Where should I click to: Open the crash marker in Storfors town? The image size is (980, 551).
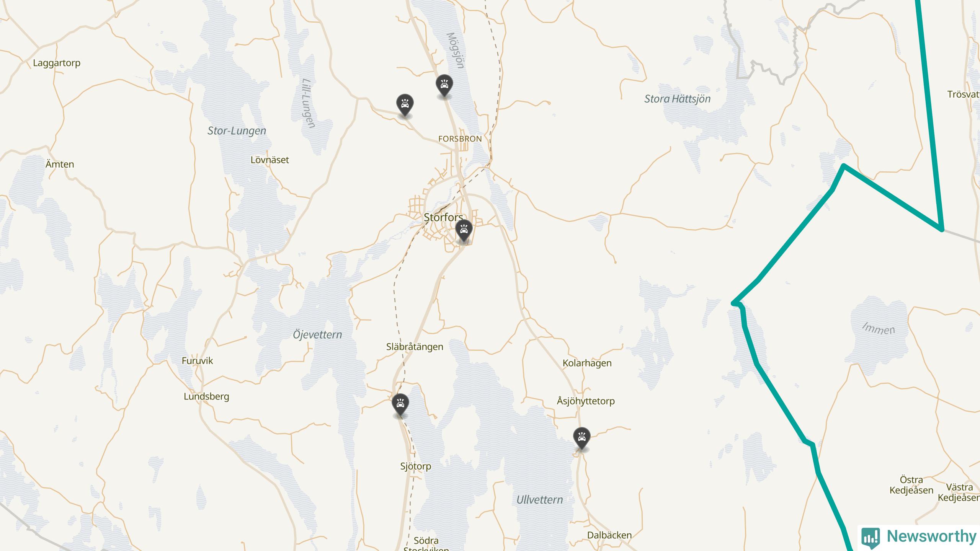pyautogui.click(x=464, y=231)
